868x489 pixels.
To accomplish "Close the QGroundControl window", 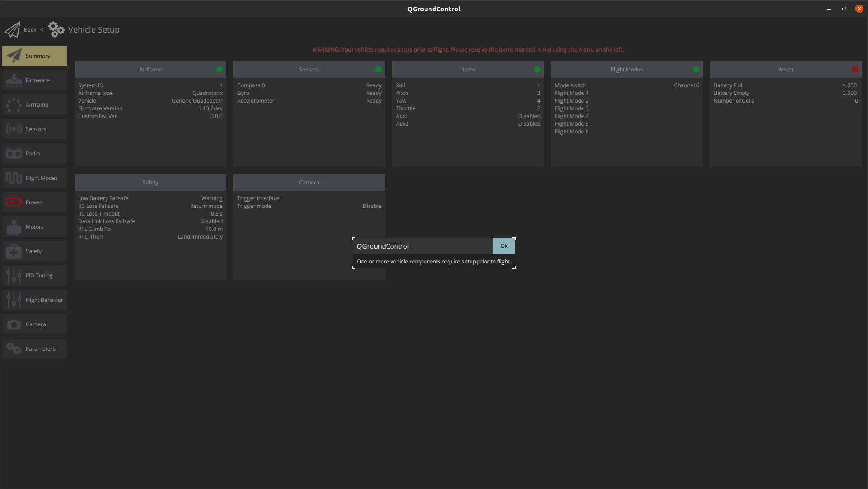I will (x=859, y=9).
